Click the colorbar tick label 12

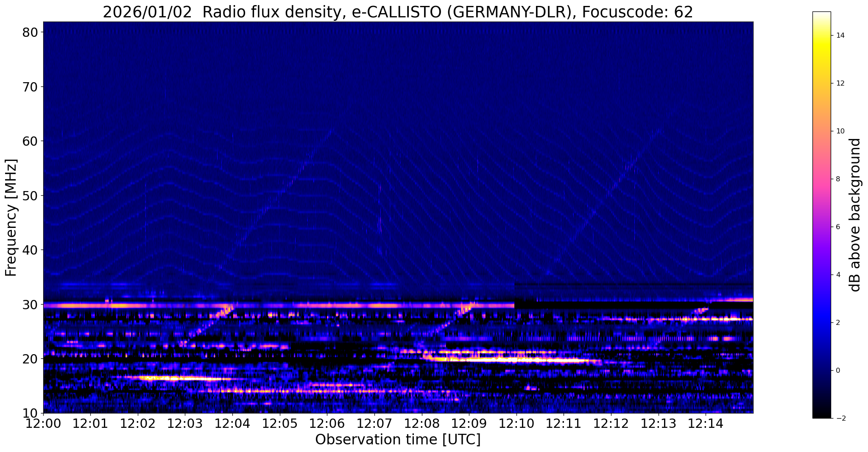pos(840,83)
